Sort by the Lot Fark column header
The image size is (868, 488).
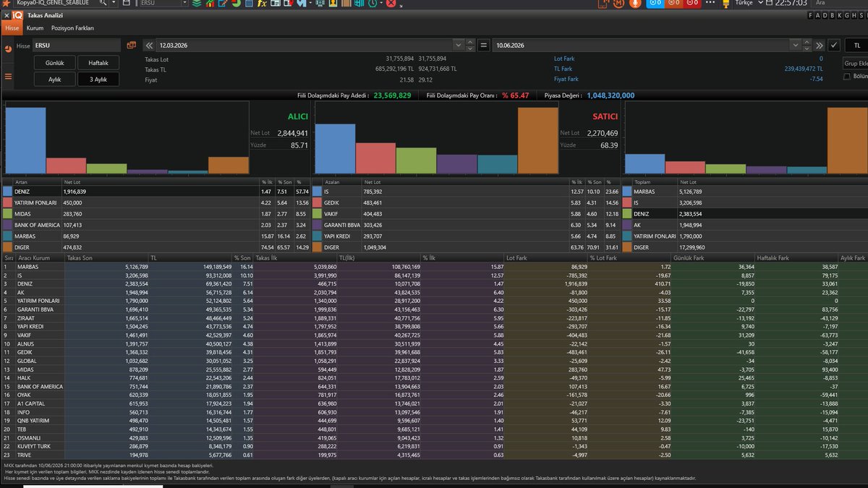(x=546, y=257)
